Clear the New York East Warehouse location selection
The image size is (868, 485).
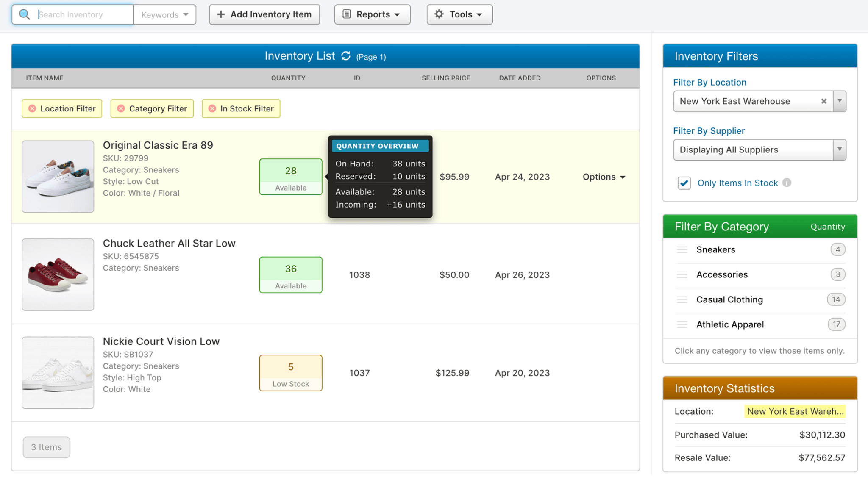(823, 101)
